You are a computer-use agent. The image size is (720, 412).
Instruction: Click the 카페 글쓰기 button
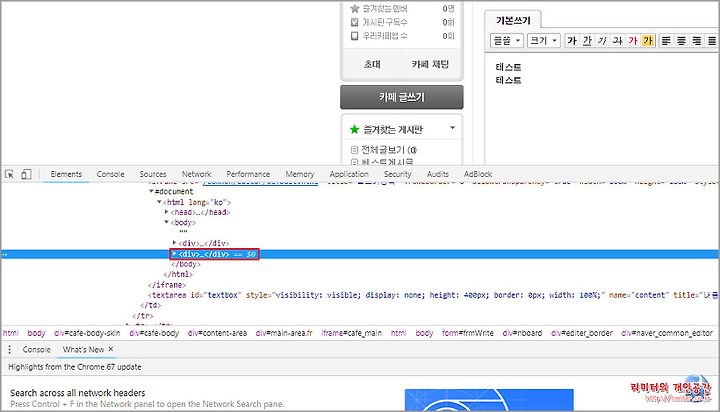[x=402, y=97]
